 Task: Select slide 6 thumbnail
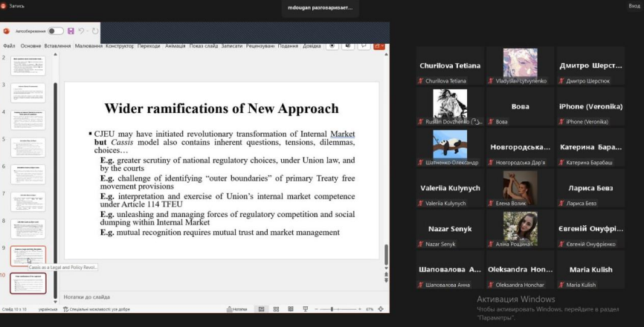pos(28,175)
